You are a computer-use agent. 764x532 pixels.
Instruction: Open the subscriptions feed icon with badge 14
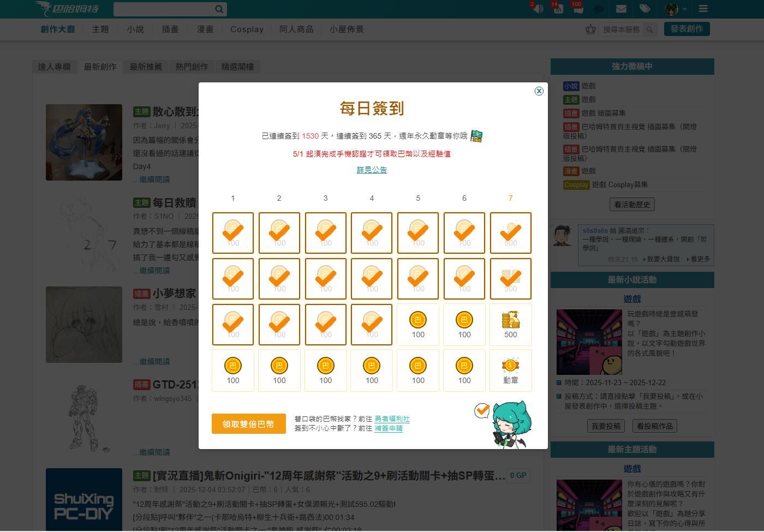click(558, 9)
